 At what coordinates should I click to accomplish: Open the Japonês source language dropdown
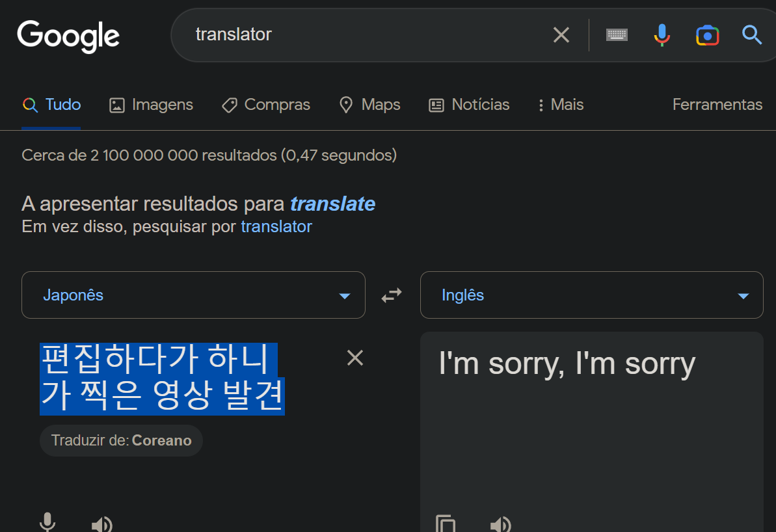[x=193, y=295]
